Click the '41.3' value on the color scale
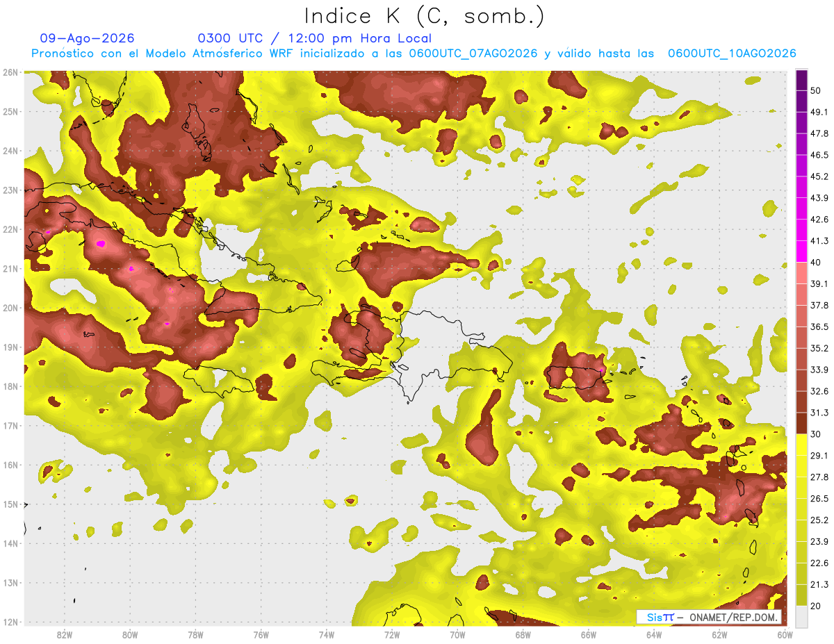This screenshot has width=834, height=644. [819, 241]
